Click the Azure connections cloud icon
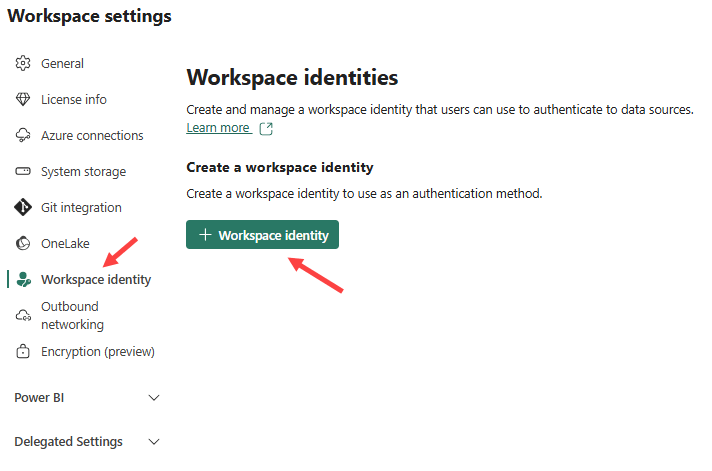The image size is (712, 471). [23, 135]
